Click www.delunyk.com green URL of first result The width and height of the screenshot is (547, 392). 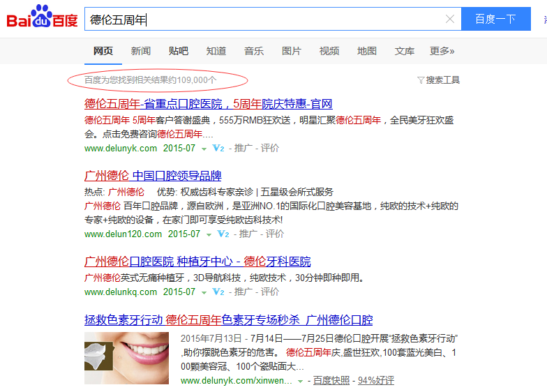click(121, 148)
